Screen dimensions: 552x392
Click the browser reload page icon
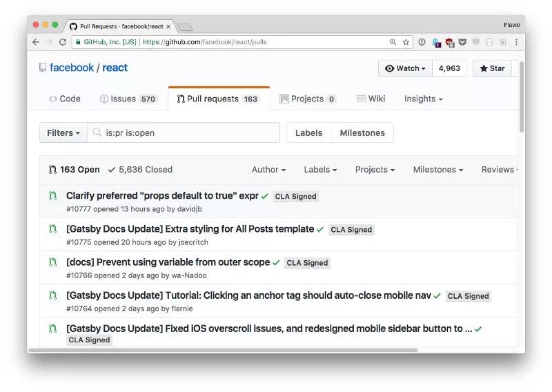63,42
